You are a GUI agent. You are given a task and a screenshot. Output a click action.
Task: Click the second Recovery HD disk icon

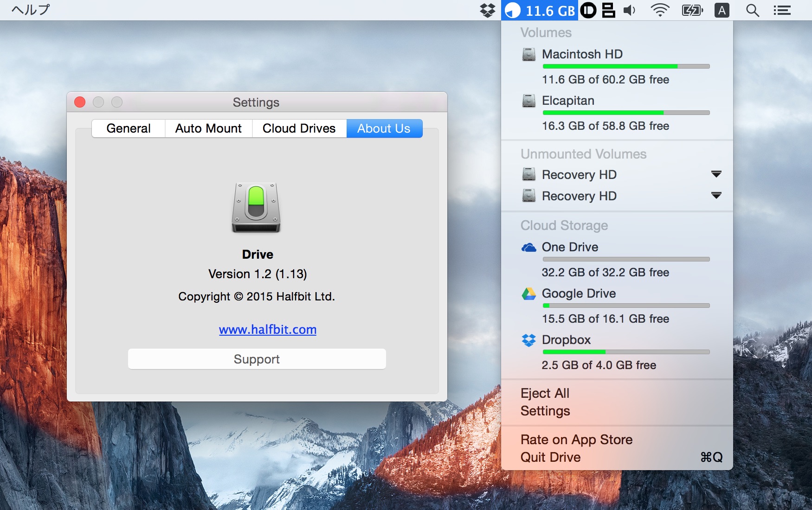coord(529,196)
